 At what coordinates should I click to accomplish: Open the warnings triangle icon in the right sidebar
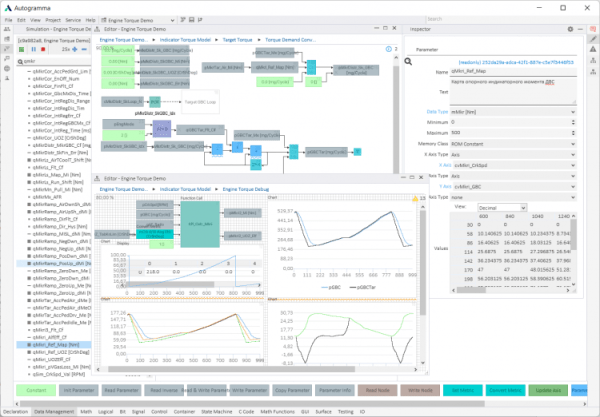593,49
